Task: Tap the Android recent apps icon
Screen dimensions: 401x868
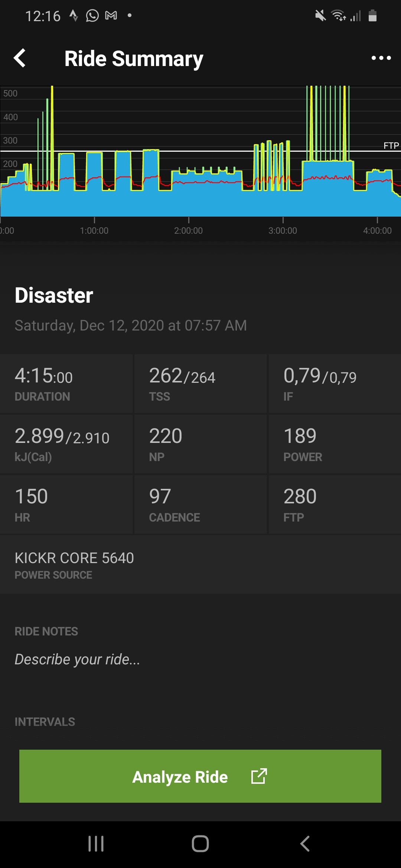Action: pyautogui.click(x=96, y=844)
